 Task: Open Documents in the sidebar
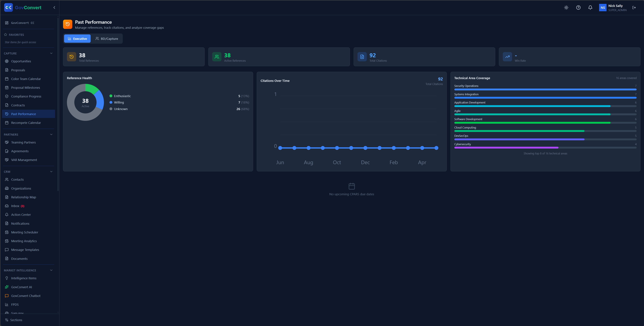28,259
